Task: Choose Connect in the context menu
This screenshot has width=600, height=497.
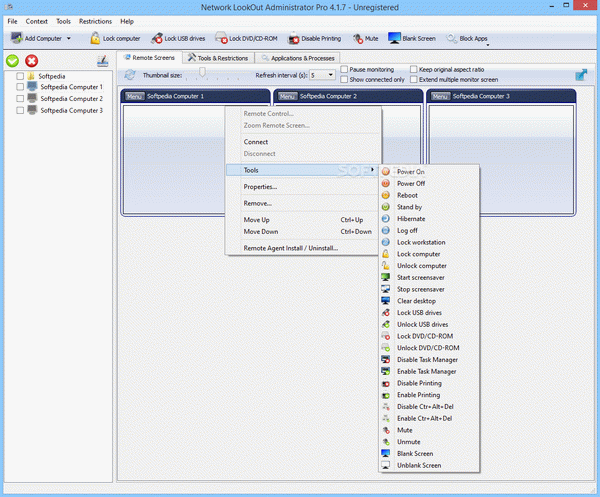Action: point(302,142)
